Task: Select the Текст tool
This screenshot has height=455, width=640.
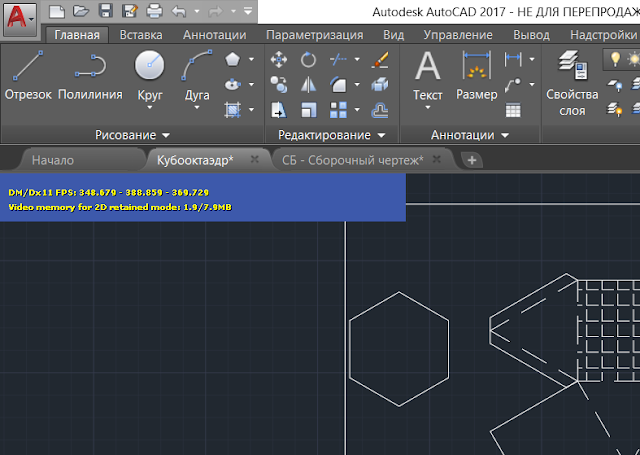Action: coord(428,75)
